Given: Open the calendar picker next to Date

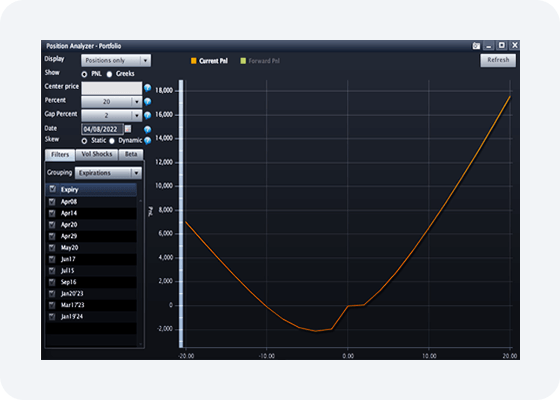Looking at the screenshot, I should tap(128, 129).
